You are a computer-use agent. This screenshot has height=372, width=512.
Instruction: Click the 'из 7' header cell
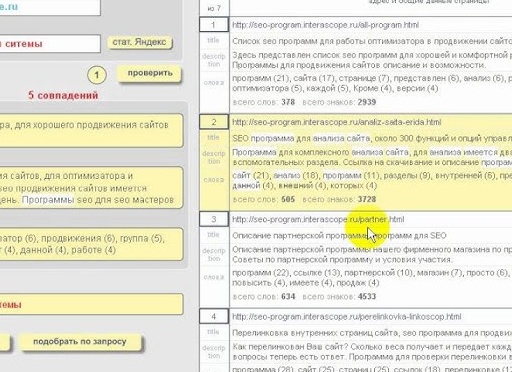coord(214,8)
